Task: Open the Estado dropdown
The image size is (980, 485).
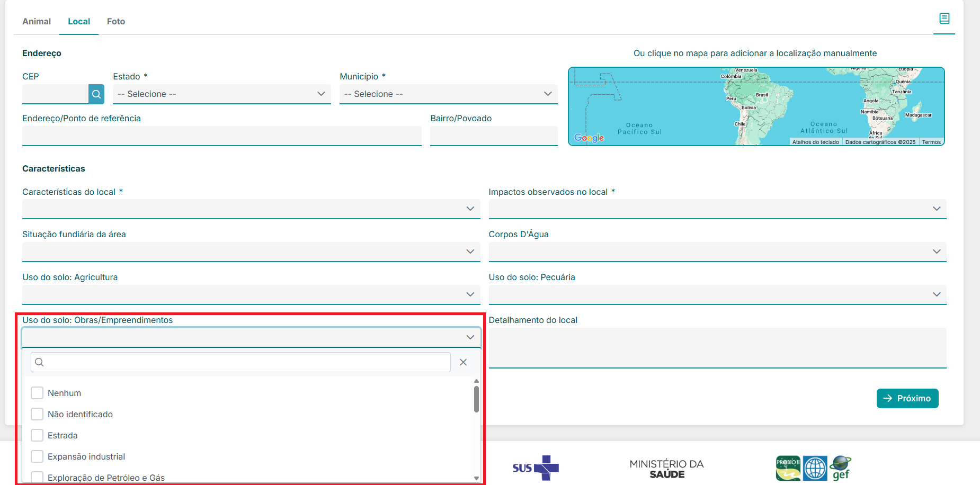Action: tap(221, 94)
